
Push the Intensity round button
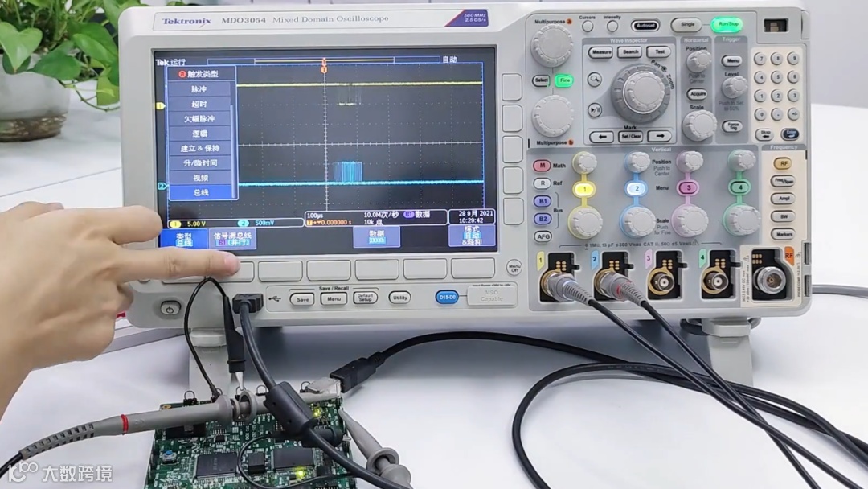[612, 26]
